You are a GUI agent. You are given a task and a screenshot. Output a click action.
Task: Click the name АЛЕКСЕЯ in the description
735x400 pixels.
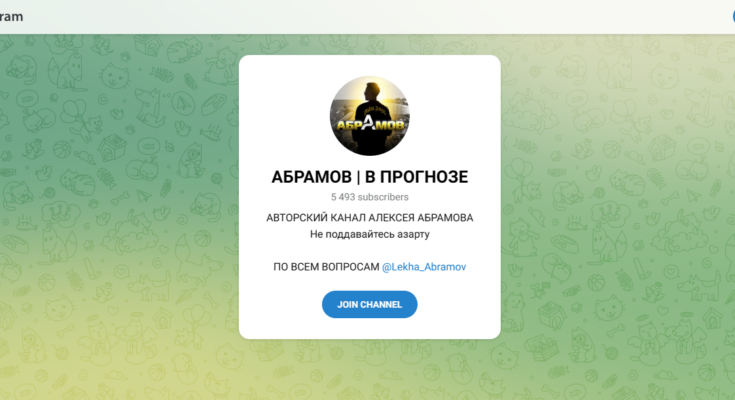coord(391,218)
